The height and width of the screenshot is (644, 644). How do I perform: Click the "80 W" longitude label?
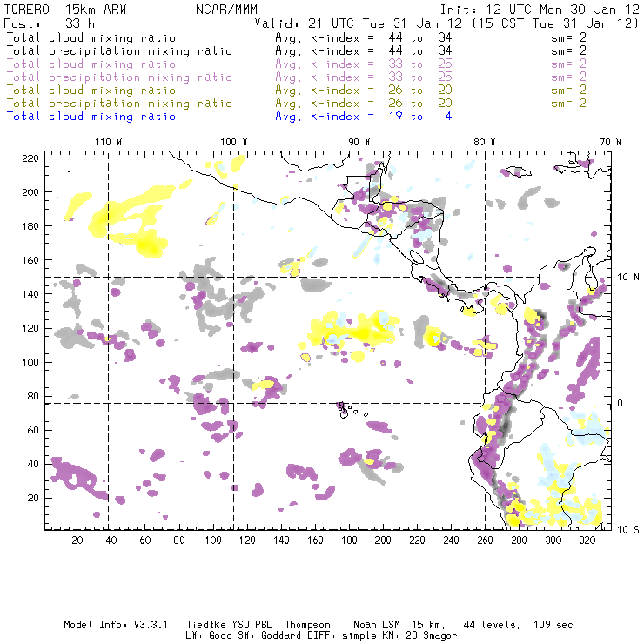(485, 142)
